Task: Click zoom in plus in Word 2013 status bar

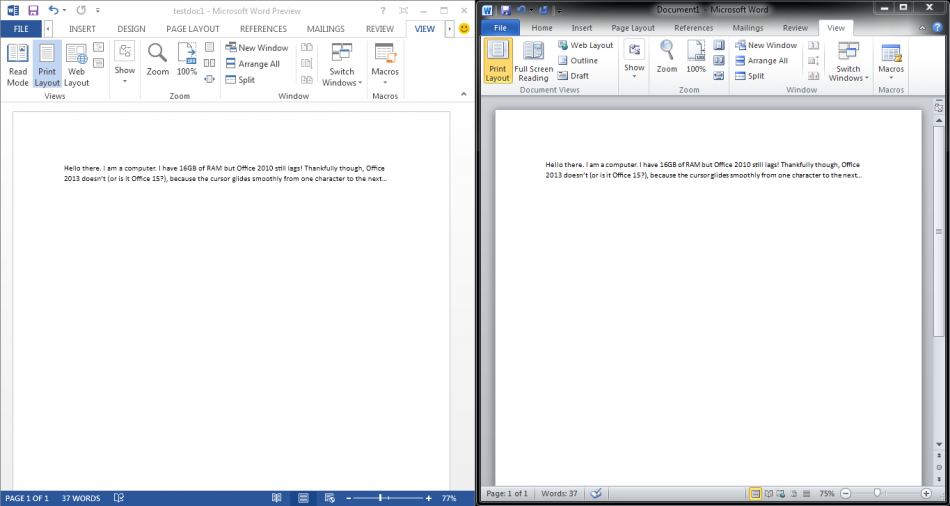Action: pos(429,498)
